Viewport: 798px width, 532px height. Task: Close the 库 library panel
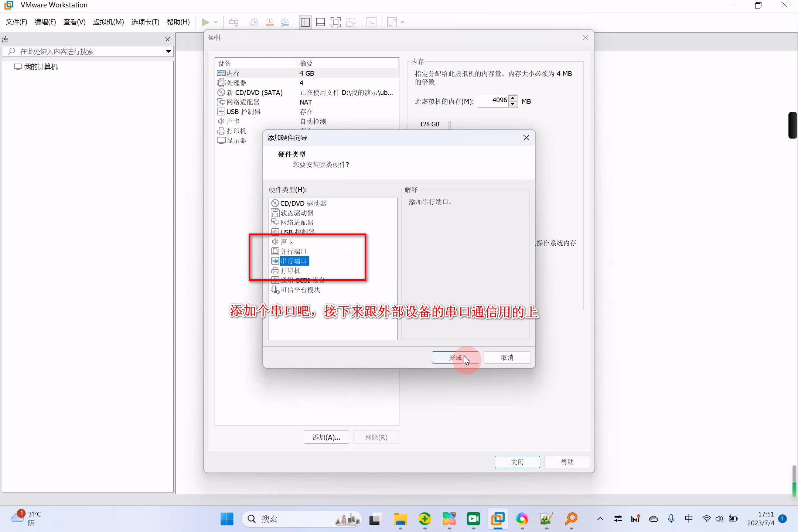[167, 39]
